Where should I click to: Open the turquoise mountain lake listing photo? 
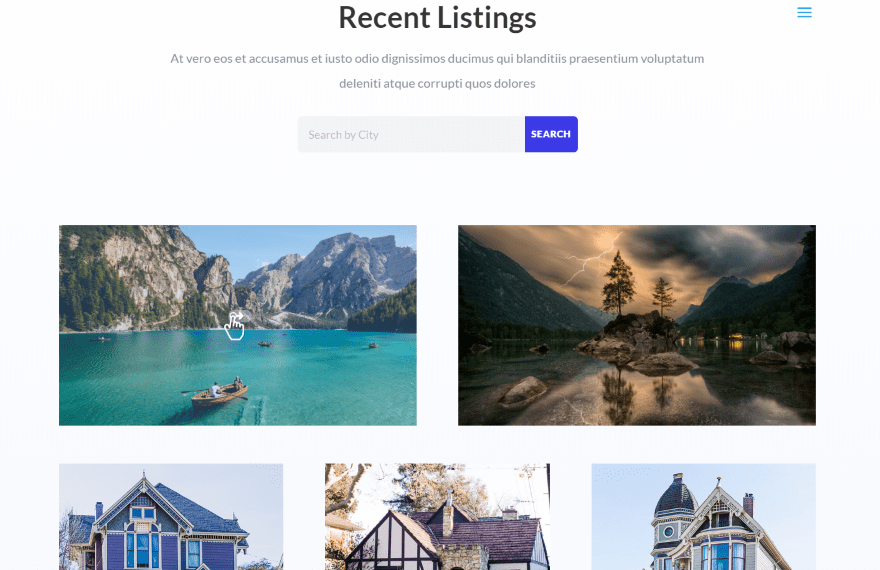[x=238, y=325]
